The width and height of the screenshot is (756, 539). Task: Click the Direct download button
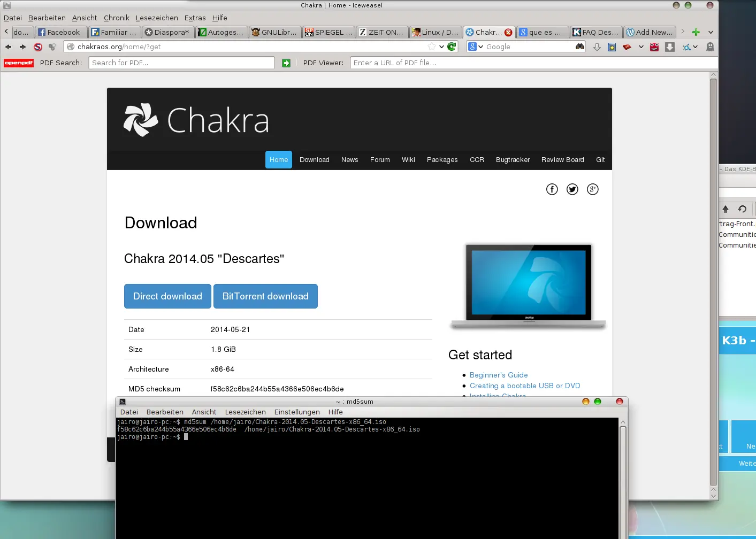point(167,296)
